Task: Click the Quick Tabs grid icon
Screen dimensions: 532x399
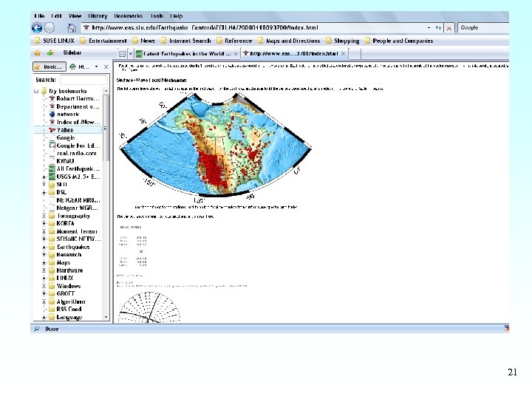Action: (x=120, y=53)
